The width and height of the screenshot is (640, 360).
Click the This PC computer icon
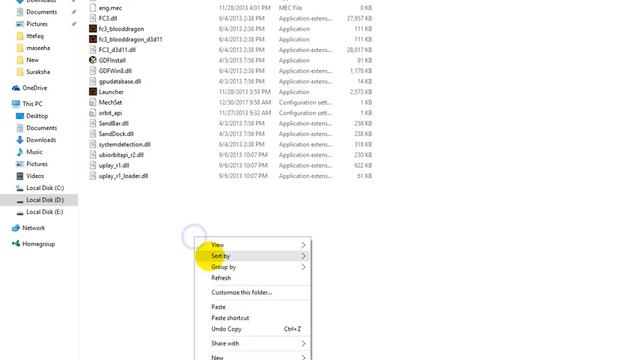[x=16, y=104]
